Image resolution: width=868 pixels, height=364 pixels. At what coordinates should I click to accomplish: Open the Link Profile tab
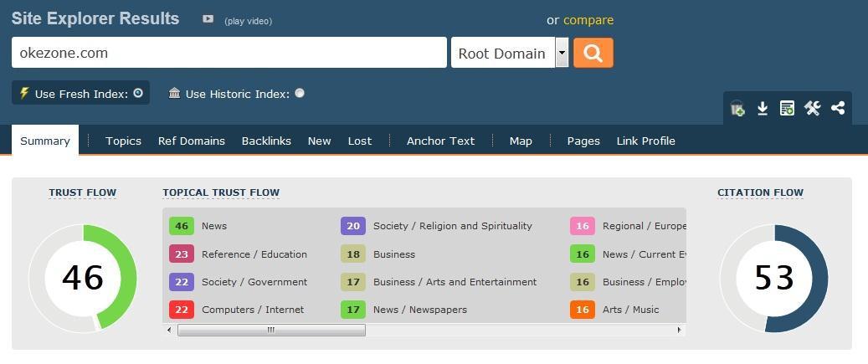(x=646, y=141)
